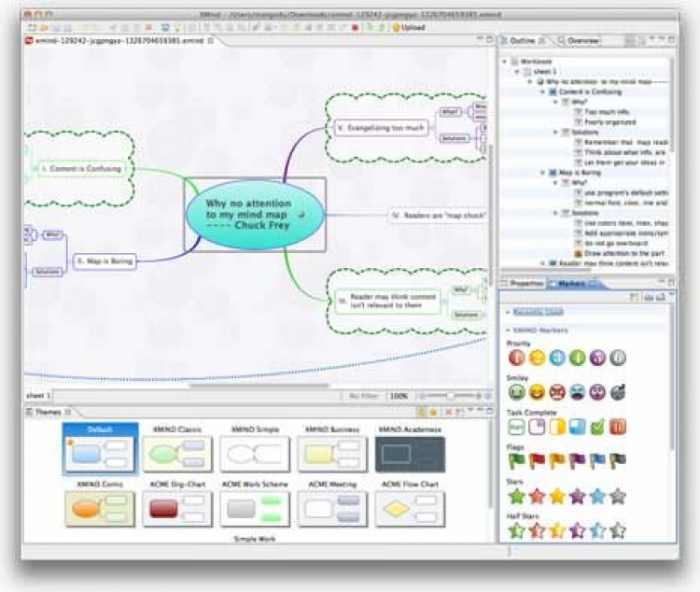Image resolution: width=700 pixels, height=592 pixels.
Task: Choose the red flag marker
Action: click(x=537, y=461)
